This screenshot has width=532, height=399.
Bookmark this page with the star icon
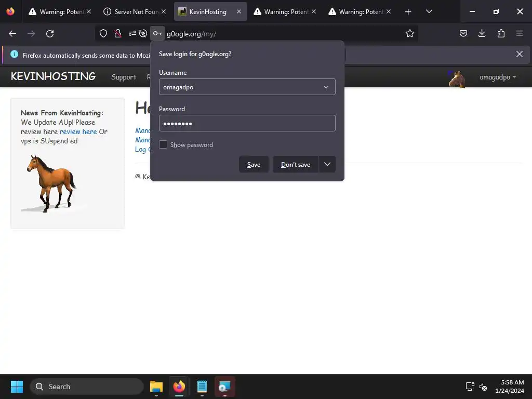tap(410, 33)
